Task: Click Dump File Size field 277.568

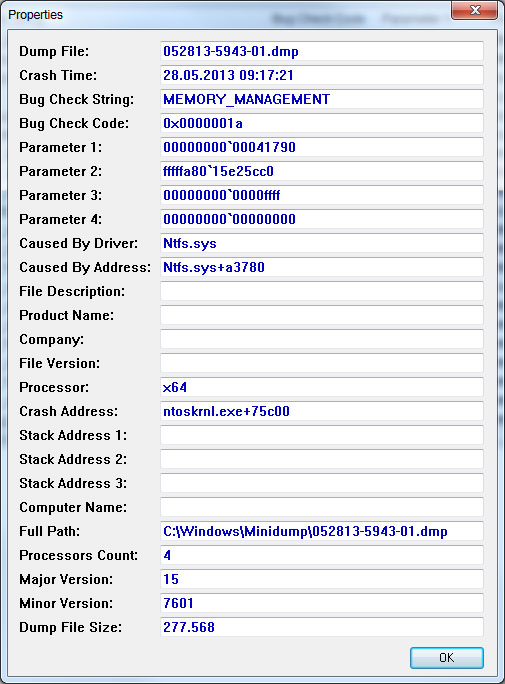Action: (x=322, y=627)
